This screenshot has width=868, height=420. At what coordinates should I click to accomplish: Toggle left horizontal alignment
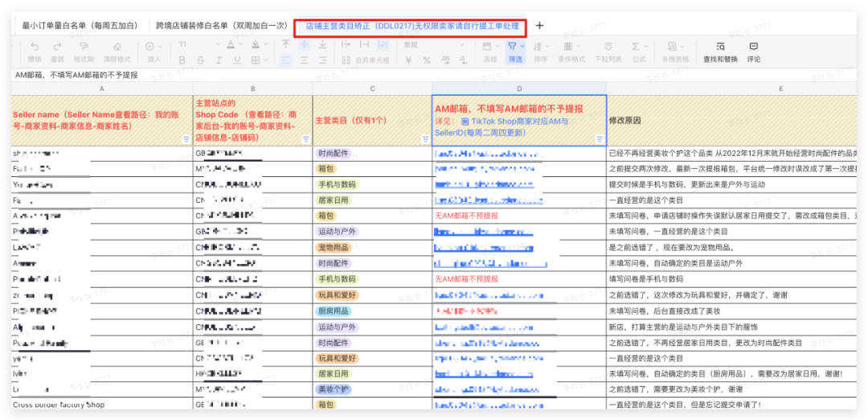(x=285, y=60)
